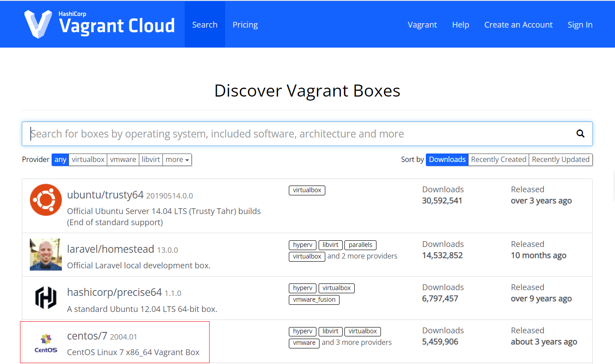Go to the Vagrant nav link
This screenshot has height=364, width=615.
click(422, 24)
